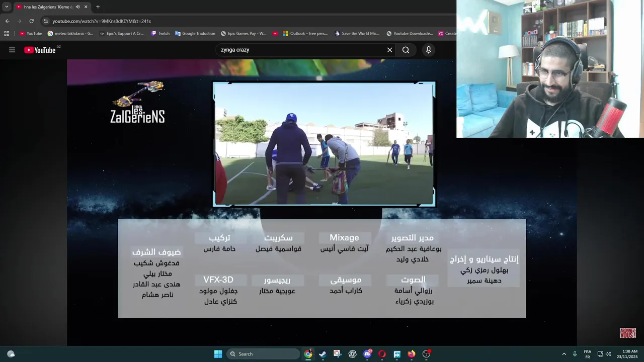
Task: Open Opera browser from the taskbar
Action: [x=382, y=354]
